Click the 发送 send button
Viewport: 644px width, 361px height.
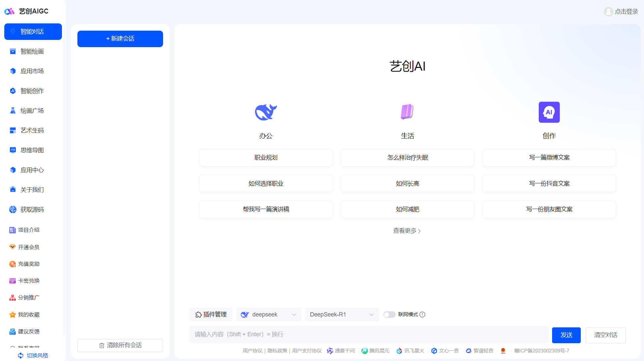tap(566, 335)
